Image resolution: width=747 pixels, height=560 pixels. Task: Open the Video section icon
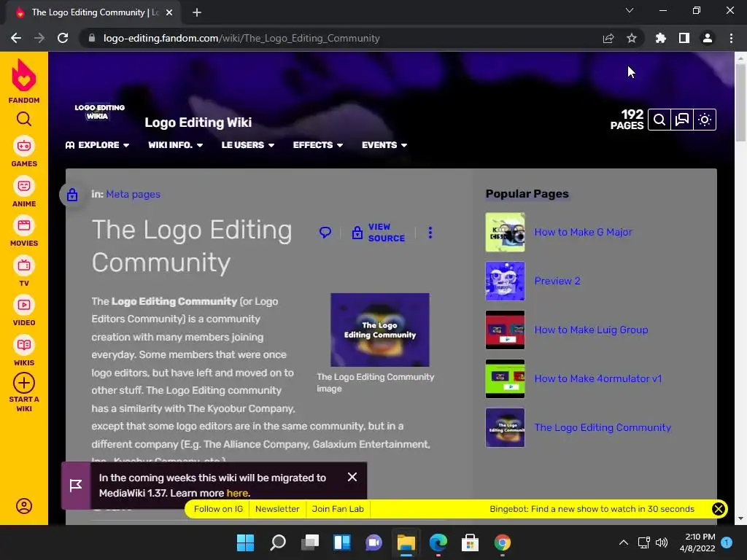24,305
